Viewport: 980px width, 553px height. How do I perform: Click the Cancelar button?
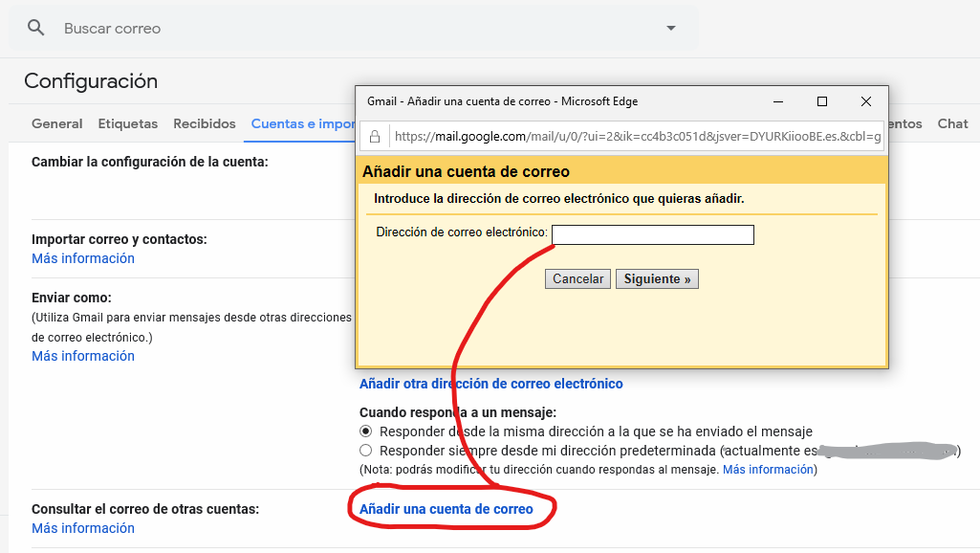tap(577, 279)
